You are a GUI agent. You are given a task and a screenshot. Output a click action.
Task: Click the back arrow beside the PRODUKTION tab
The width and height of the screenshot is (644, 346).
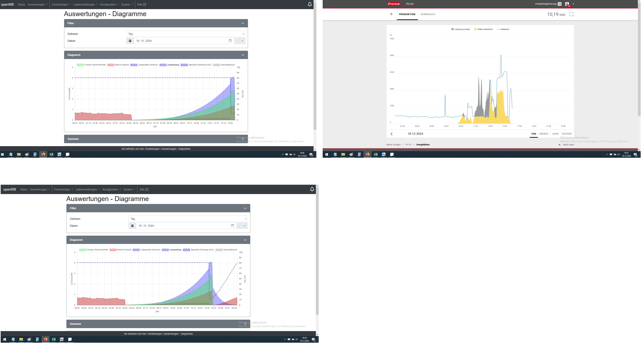(392, 14)
